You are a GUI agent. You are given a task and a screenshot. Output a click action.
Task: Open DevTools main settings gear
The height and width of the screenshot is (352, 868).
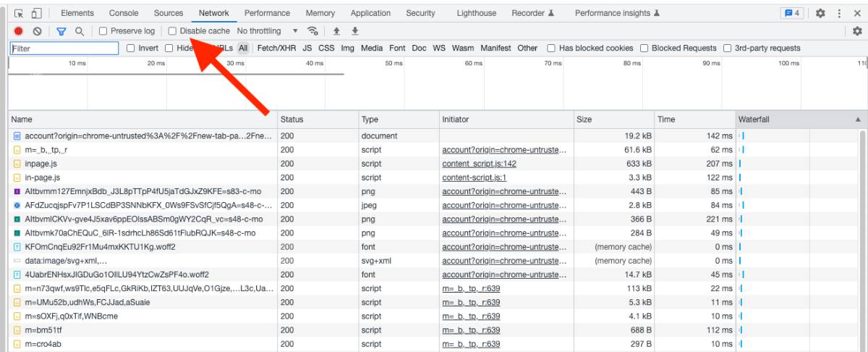pyautogui.click(x=821, y=13)
